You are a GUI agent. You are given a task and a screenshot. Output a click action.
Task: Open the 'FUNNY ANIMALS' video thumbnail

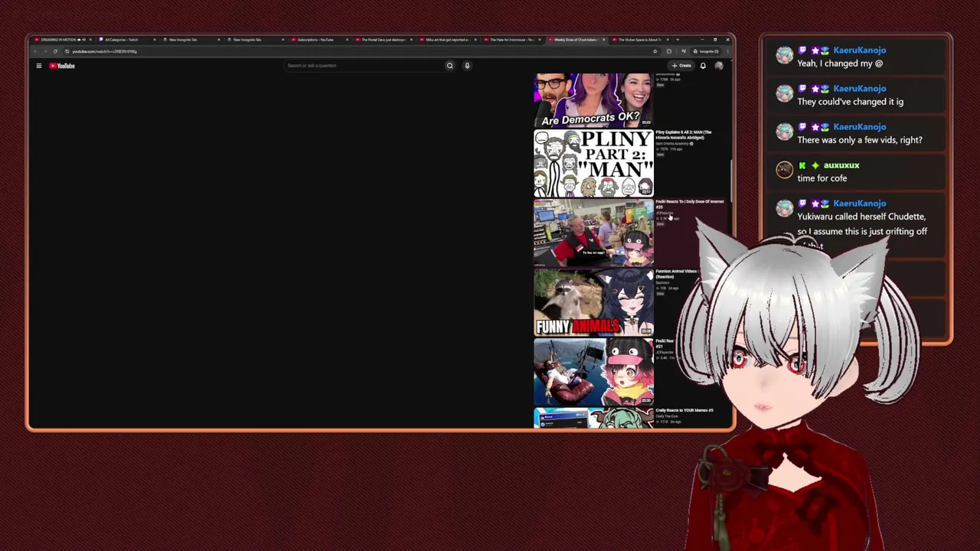point(593,303)
